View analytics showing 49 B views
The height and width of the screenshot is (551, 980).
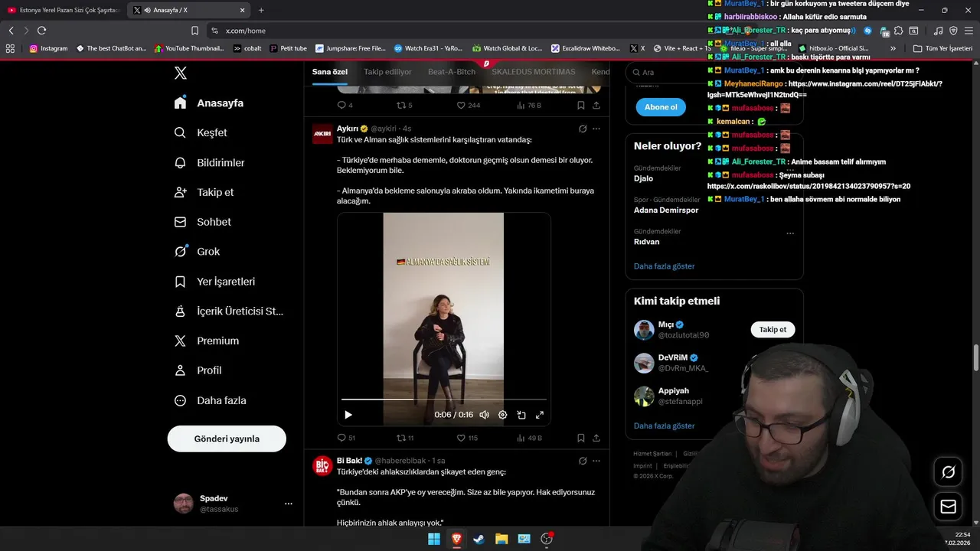[x=528, y=438]
